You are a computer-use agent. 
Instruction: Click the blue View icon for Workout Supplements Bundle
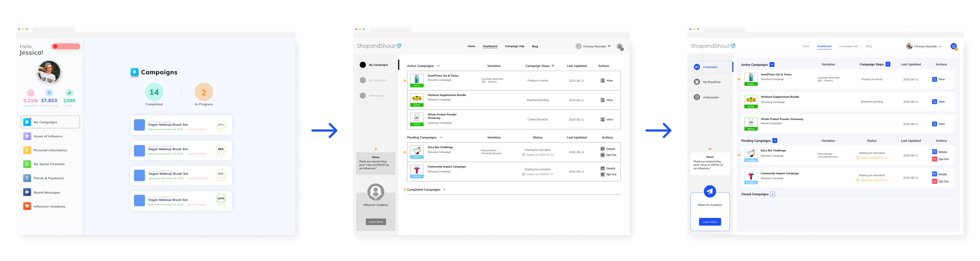click(935, 102)
